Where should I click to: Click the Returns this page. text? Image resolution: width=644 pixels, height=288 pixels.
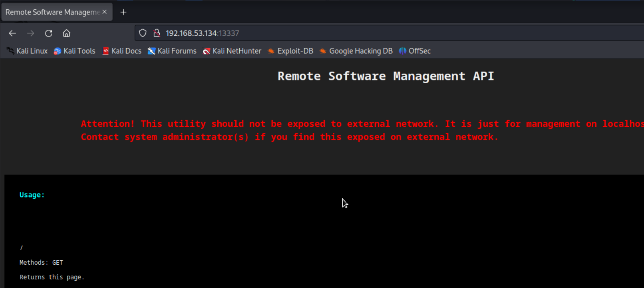tap(52, 277)
